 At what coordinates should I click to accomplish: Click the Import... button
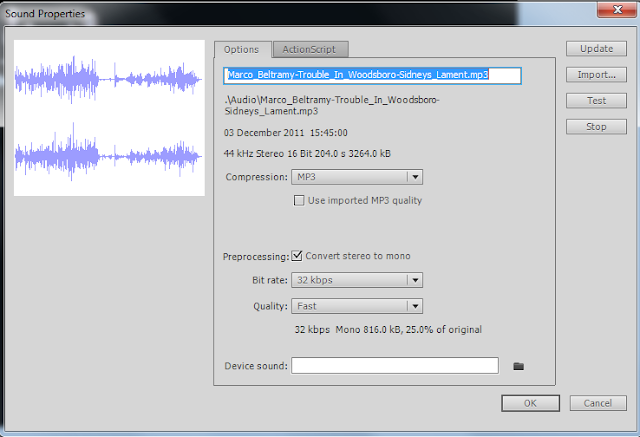click(x=596, y=75)
